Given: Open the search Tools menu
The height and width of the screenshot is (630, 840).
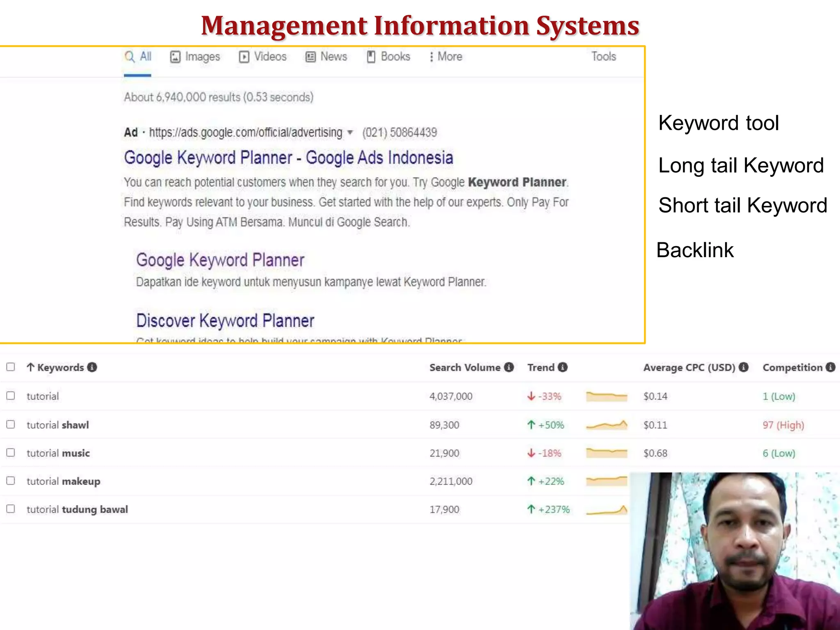Looking at the screenshot, I should click(x=604, y=57).
